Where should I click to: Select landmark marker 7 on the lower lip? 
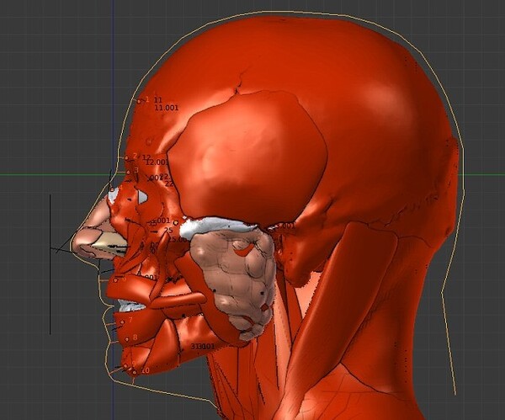122,321
